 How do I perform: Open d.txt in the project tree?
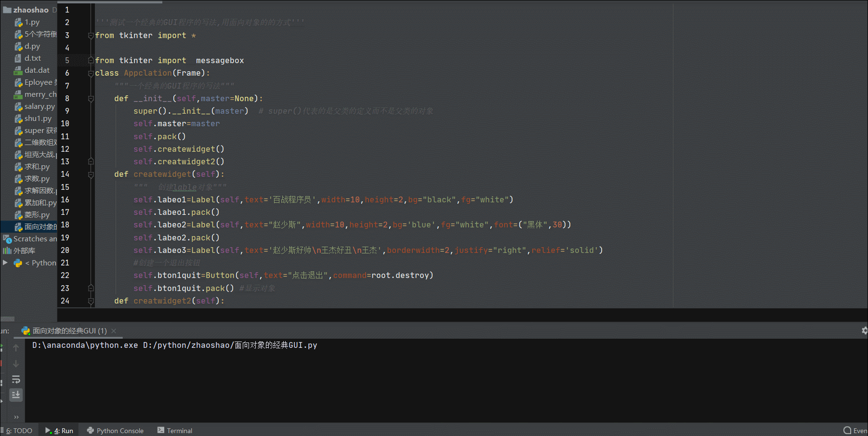tap(32, 58)
